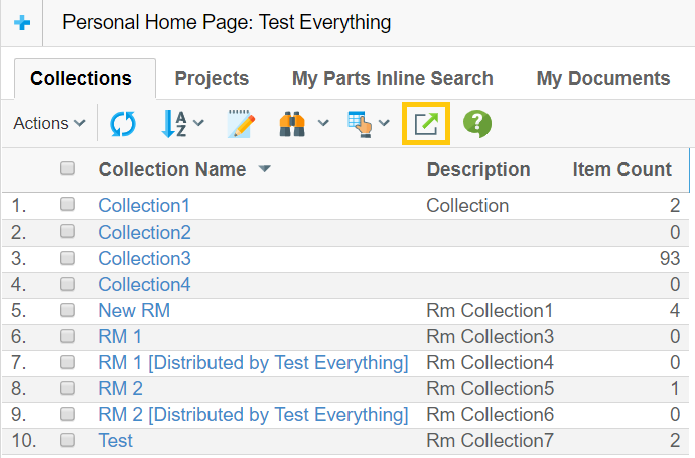Image resolution: width=695 pixels, height=458 pixels.
Task: Open the Collection Name column sort arrow
Action: point(264,169)
